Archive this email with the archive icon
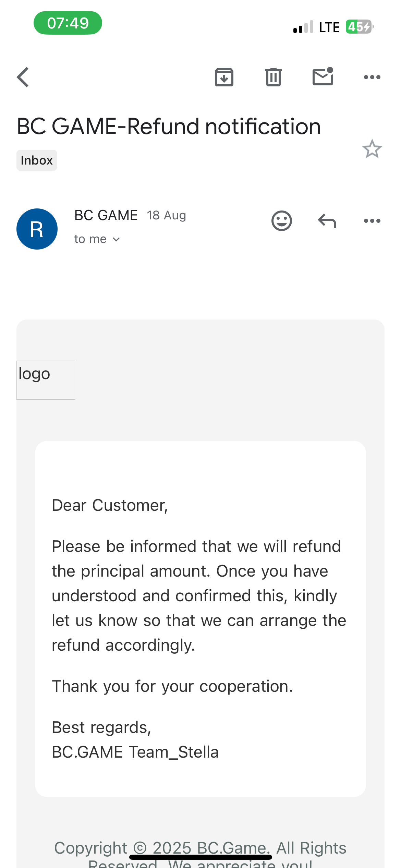 click(224, 77)
